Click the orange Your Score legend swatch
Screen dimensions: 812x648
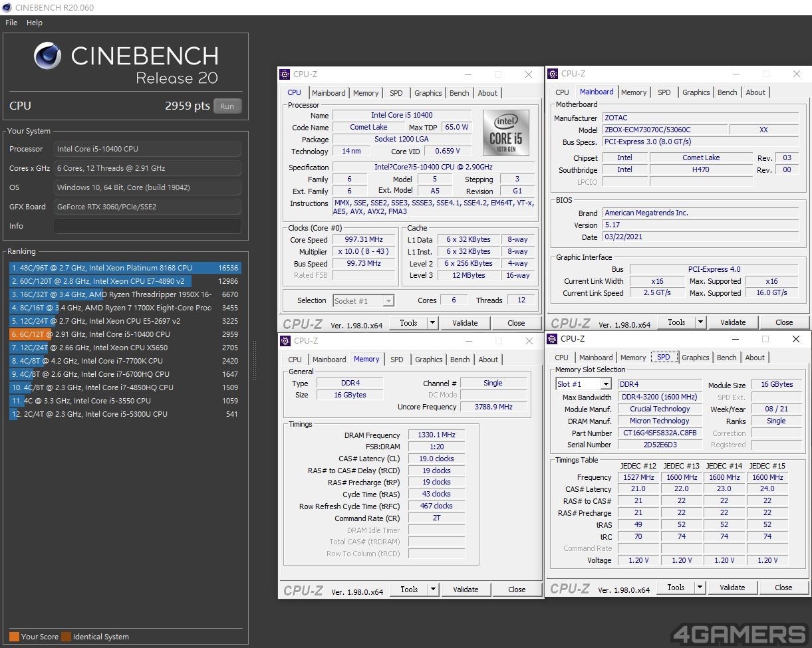[14, 637]
